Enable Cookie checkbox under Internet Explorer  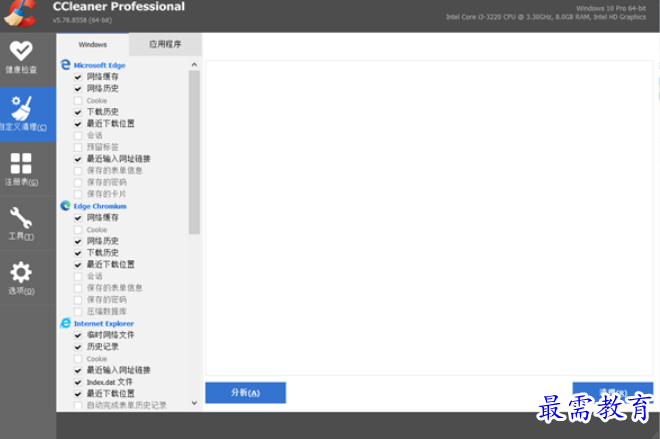pos(78,359)
